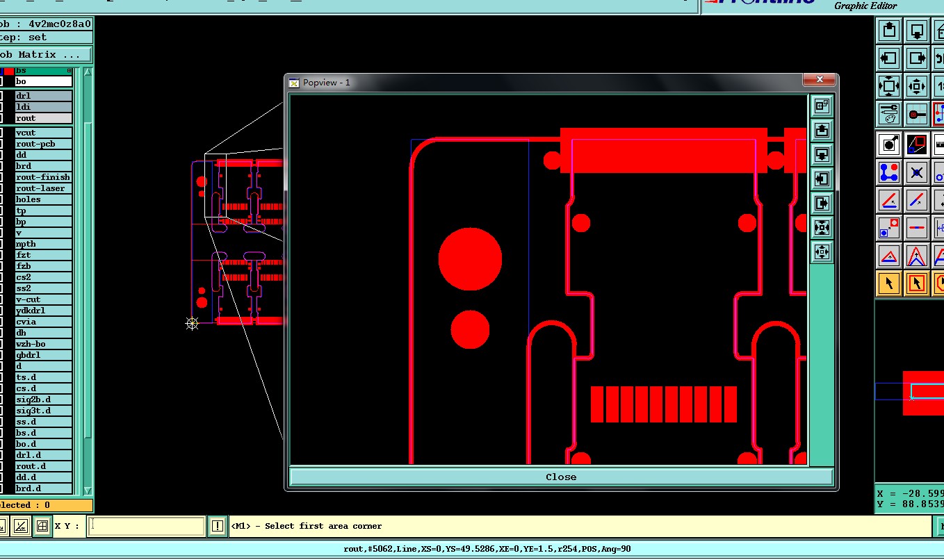
Task: Click the horizontal red-blue line break icon
Action: [x=917, y=228]
